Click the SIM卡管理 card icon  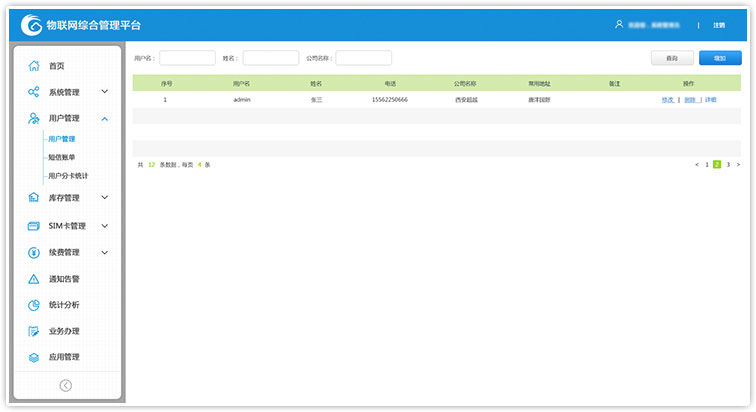[33, 226]
